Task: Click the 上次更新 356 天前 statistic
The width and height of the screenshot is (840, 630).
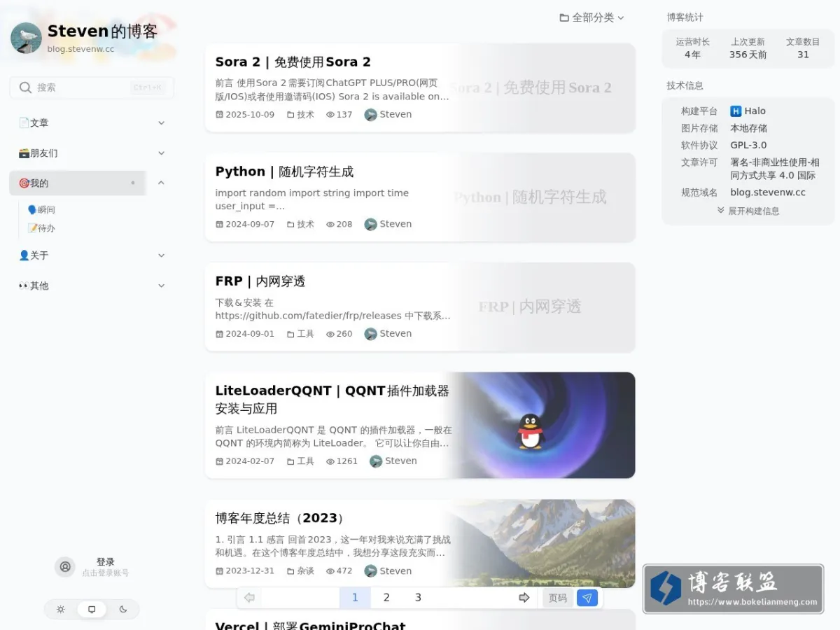Action: [748, 48]
